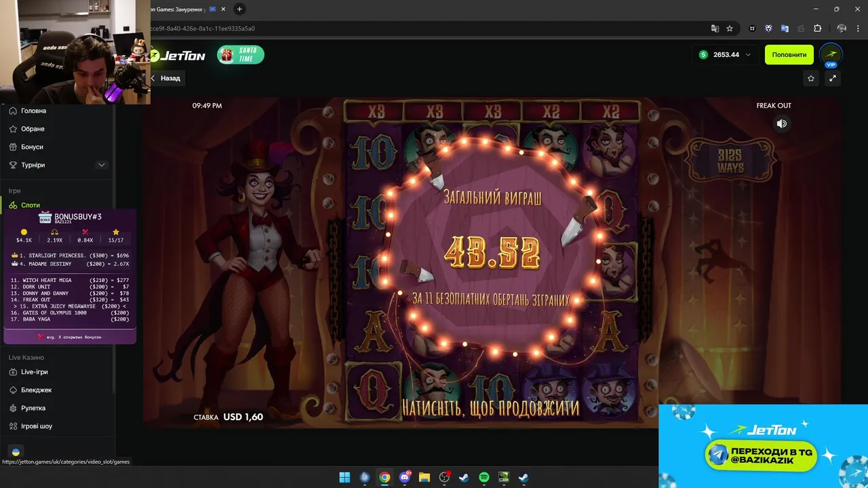The width and height of the screenshot is (868, 488).
Task: Open the Live-ігри menu item
Action: (x=34, y=372)
